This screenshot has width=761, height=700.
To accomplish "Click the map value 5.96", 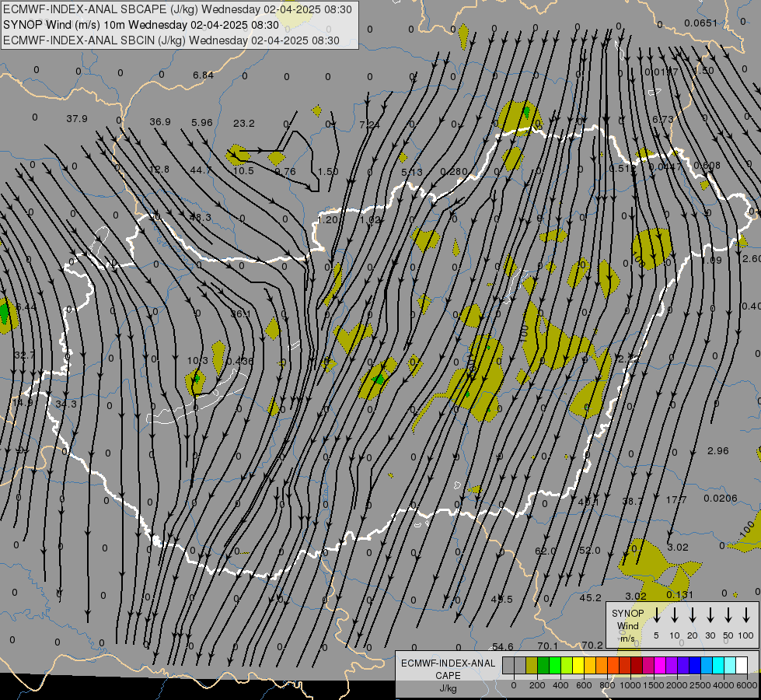I will [202, 122].
